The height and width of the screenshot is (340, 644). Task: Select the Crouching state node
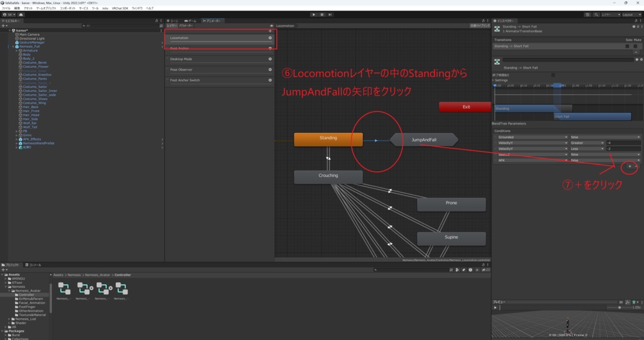click(328, 177)
